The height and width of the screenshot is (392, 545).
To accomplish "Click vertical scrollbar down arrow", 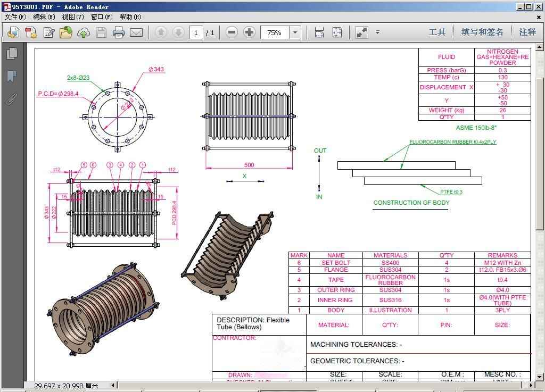I will pos(539,377).
